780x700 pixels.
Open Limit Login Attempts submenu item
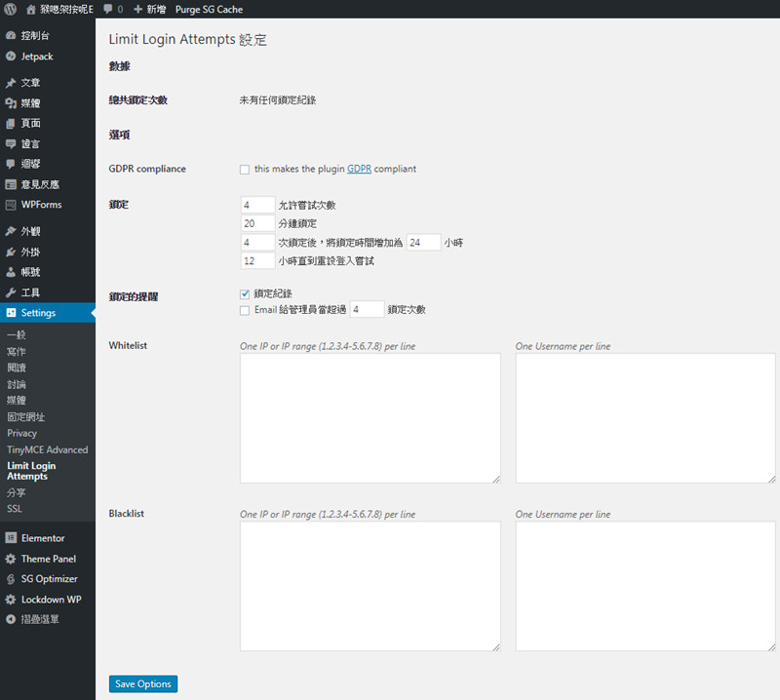click(x=31, y=471)
